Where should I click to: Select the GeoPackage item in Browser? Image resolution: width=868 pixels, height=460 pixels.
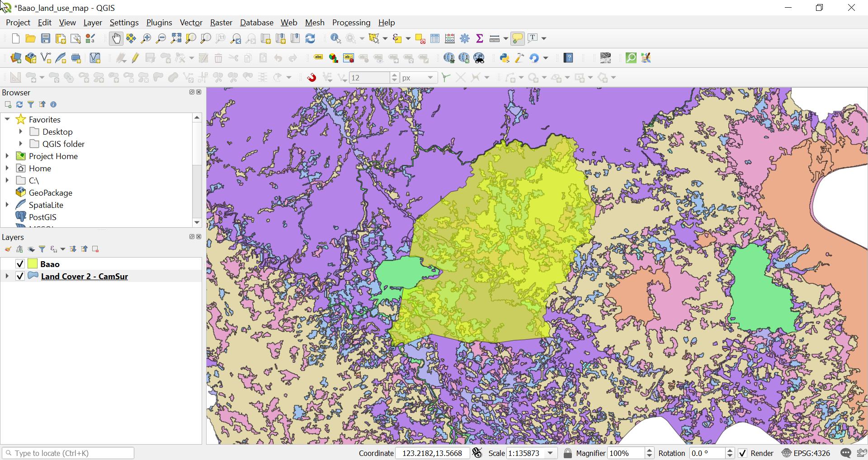pos(50,192)
